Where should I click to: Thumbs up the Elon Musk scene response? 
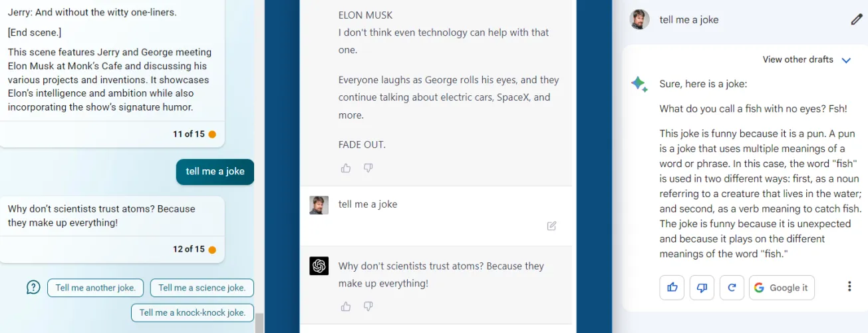(x=346, y=168)
